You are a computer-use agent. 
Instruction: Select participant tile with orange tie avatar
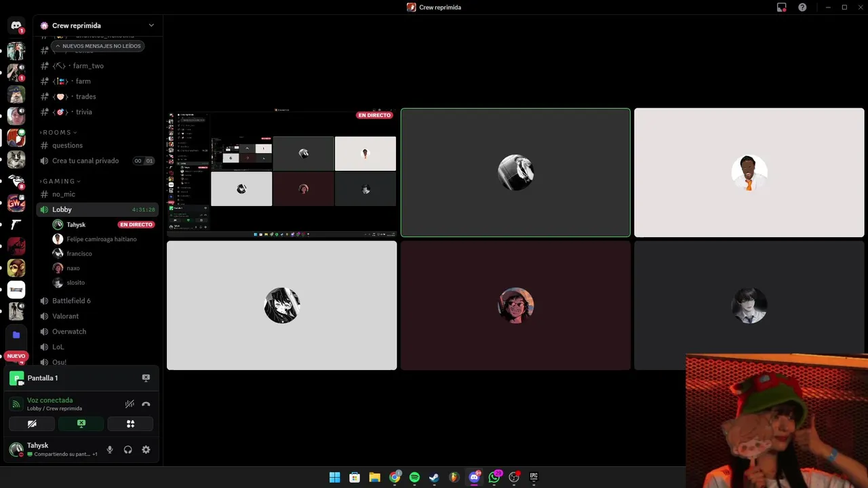click(x=749, y=173)
